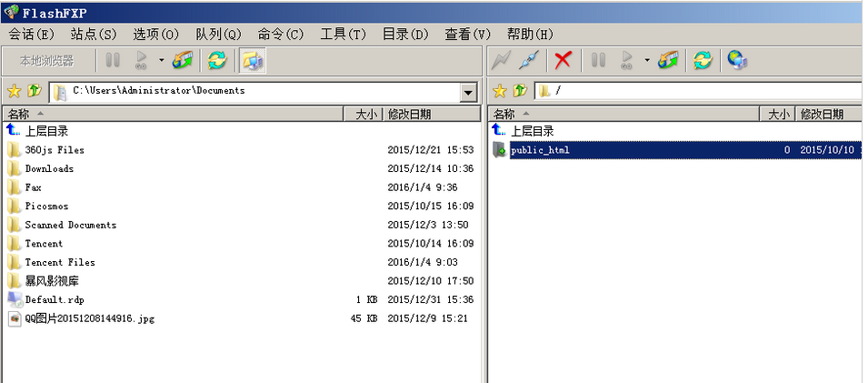
Task: Select the Fax folder
Action: 34,187
